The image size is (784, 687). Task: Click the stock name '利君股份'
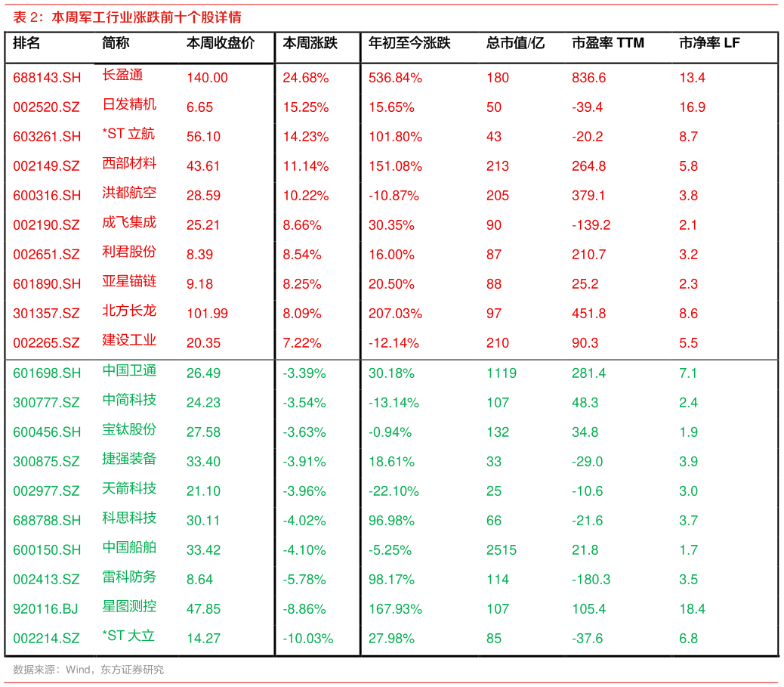click(x=129, y=252)
